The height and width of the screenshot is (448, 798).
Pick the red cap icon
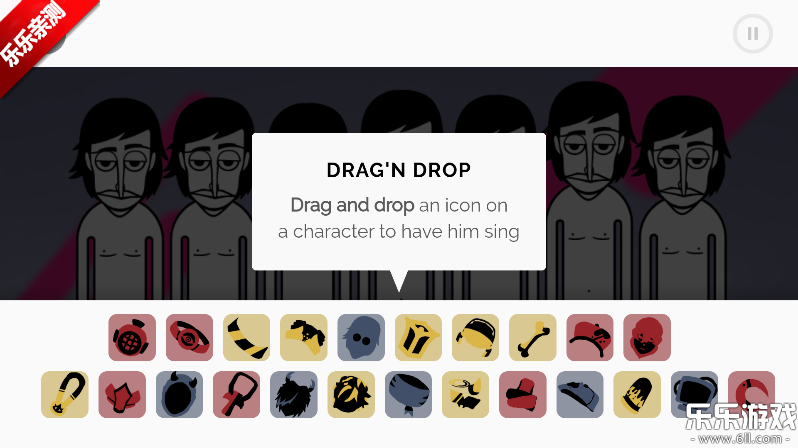click(590, 338)
